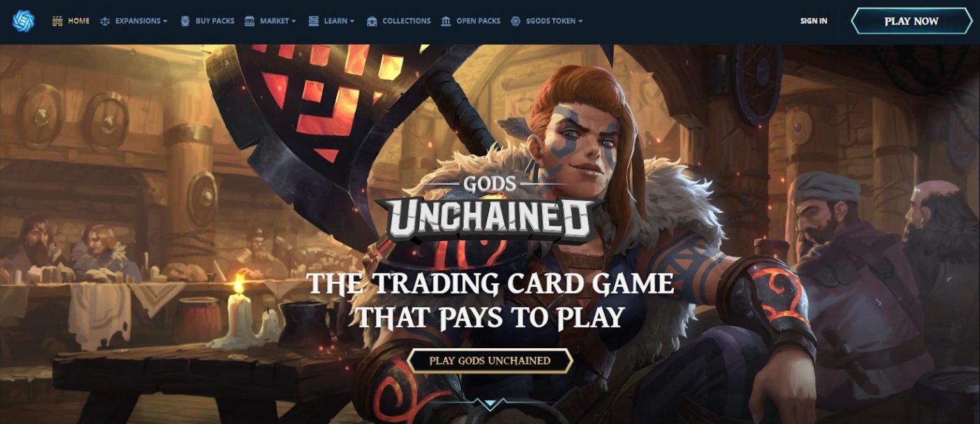Click the Home icon in the navbar
Viewport: 980px width, 424px height.
point(57,21)
